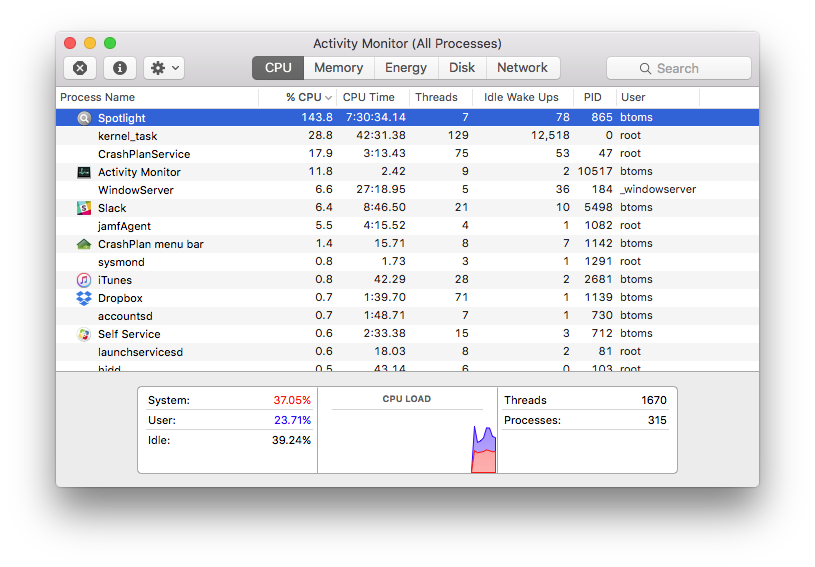The image size is (815, 567).
Task: Click the 143.8 CPU value for Spotlight
Action: click(x=317, y=117)
